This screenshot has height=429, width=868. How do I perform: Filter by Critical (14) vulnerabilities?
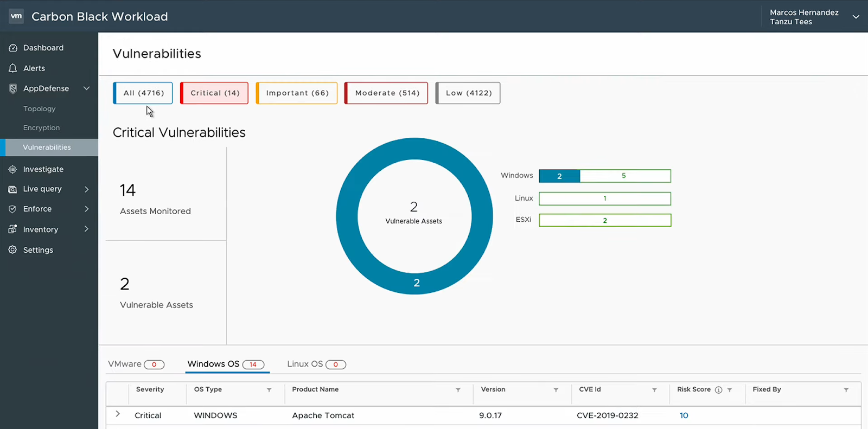coord(214,93)
